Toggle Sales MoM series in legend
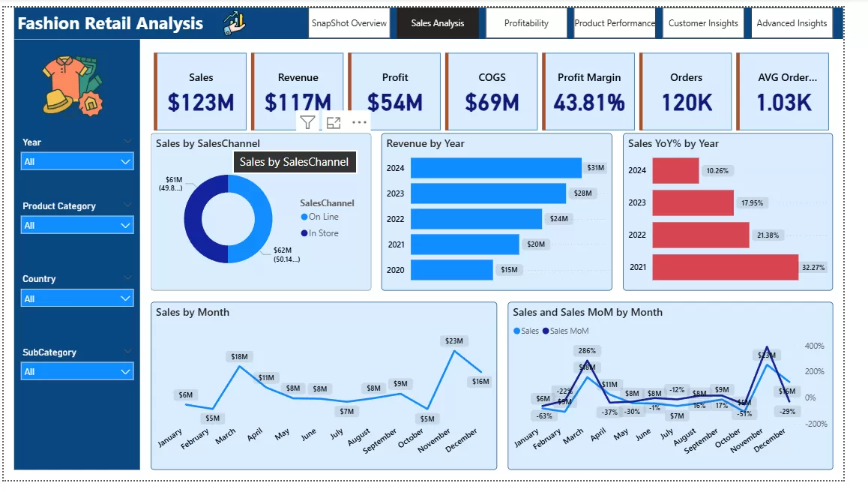Screen dimensions: 868x495 [x=565, y=331]
